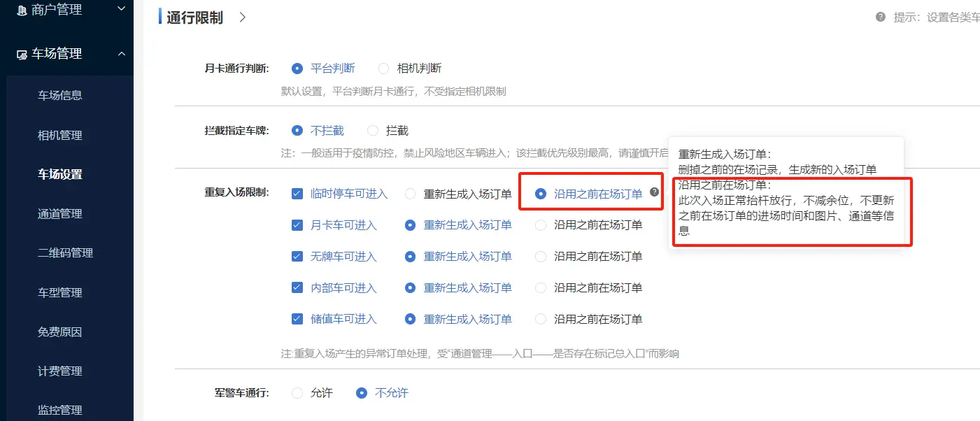980x421 pixels.
Task: Click the 商户管理 merchant icon in sidebar
Action: pos(22,10)
